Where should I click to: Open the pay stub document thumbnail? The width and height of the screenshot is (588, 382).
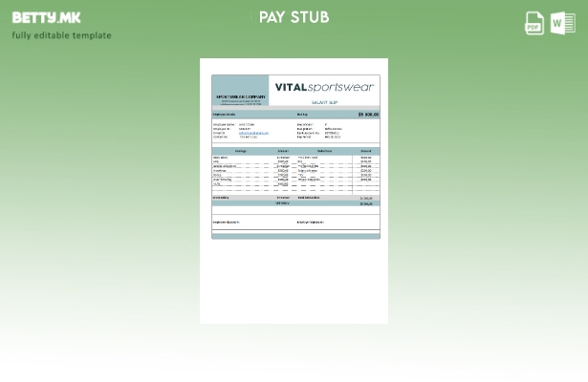coord(294,191)
